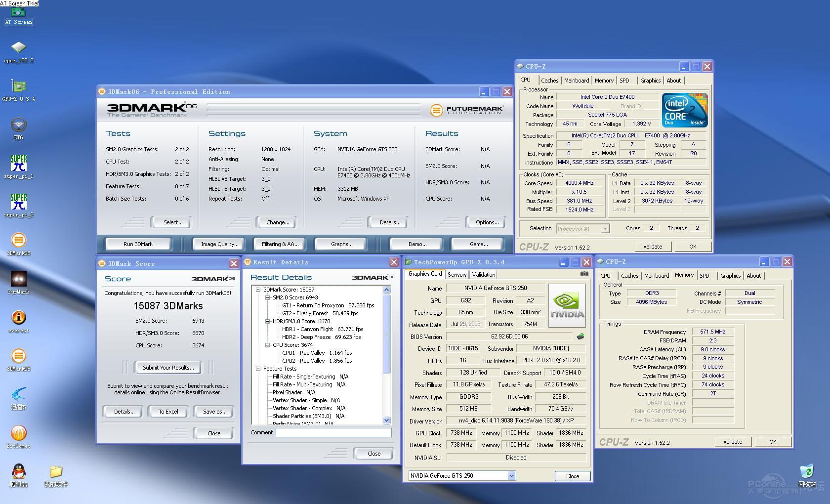Click Close in the Result Details window
The image size is (830, 504).
[374, 454]
